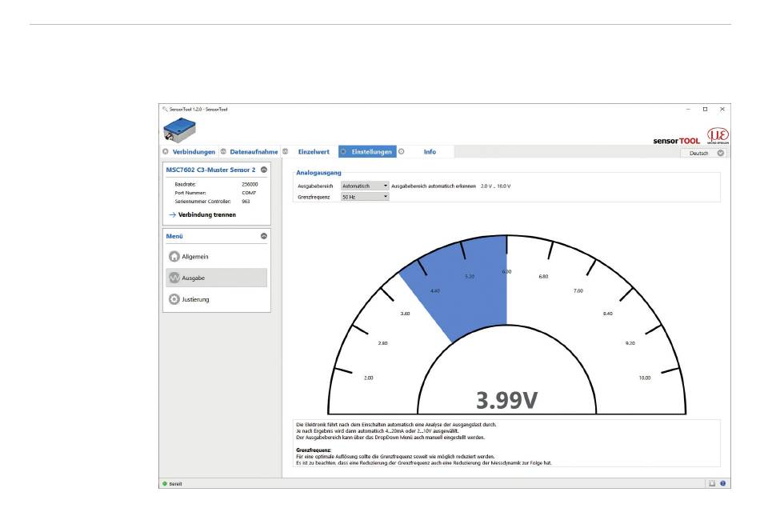
Task: Collapse the Menü panel
Action: click(x=264, y=236)
